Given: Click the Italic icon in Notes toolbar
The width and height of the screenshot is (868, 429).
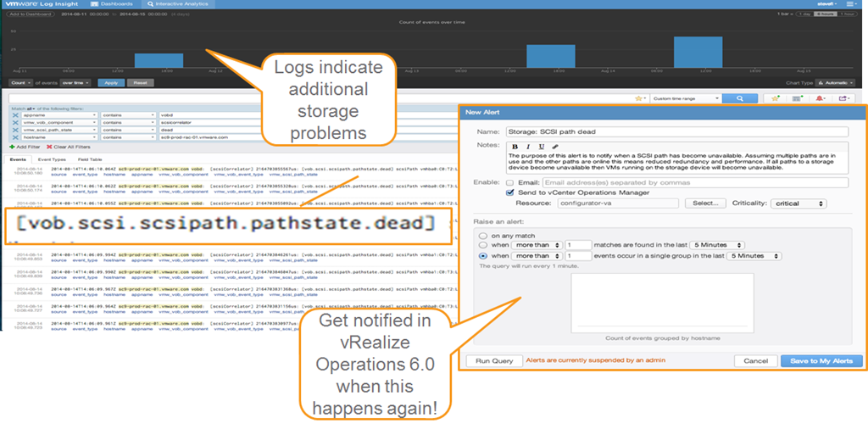Looking at the screenshot, I should (x=527, y=147).
